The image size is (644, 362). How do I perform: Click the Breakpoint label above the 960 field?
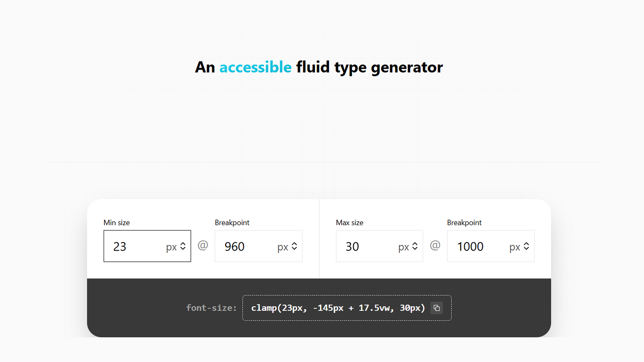point(232,223)
